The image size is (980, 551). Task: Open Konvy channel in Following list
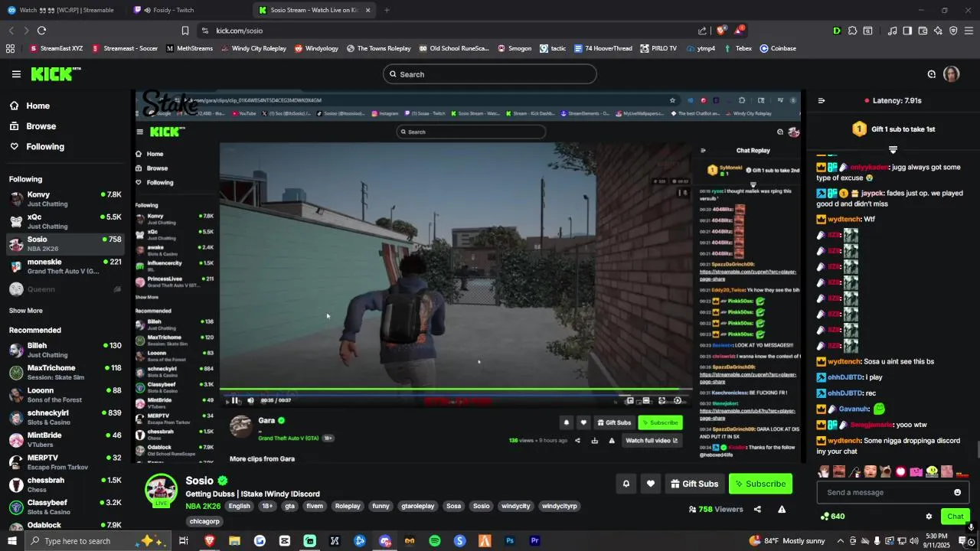[x=65, y=199]
